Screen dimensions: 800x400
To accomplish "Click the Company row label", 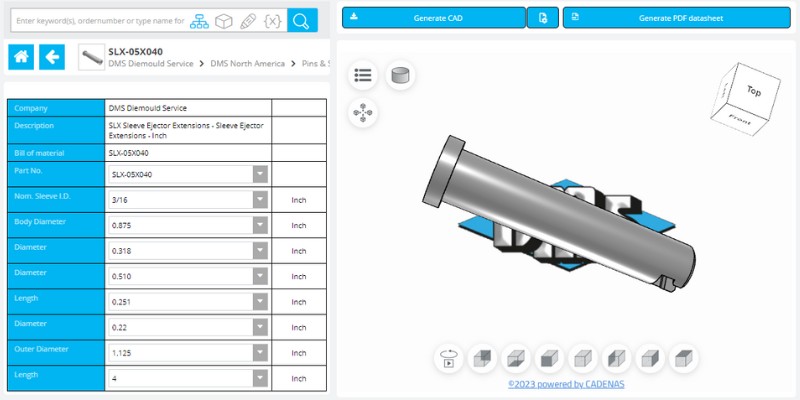I will (x=31, y=108).
